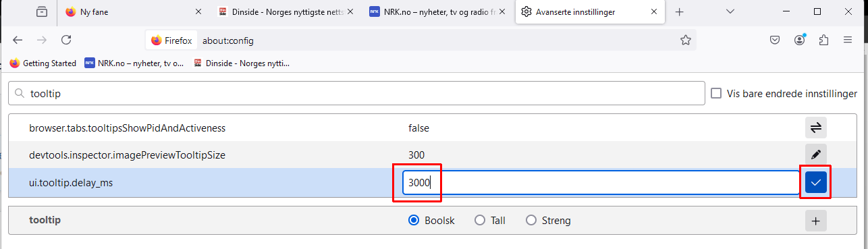
Task: Open the Pocket save icon
Action: [776, 40]
